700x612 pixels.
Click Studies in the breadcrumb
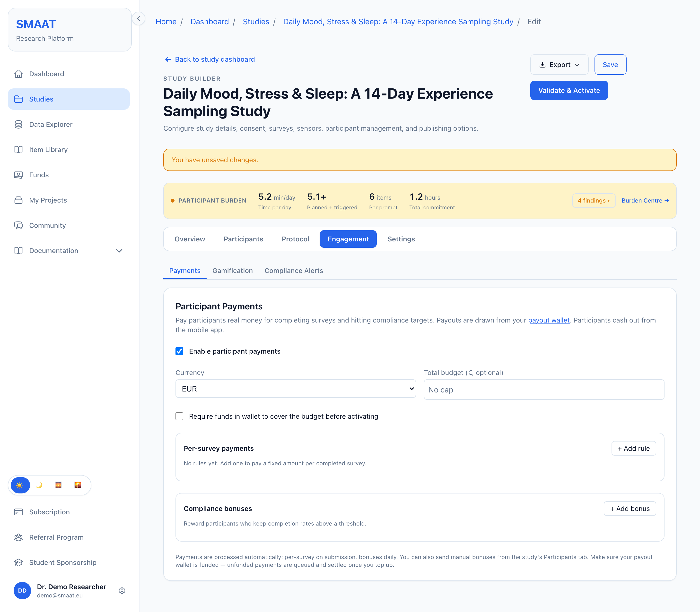[256, 22]
